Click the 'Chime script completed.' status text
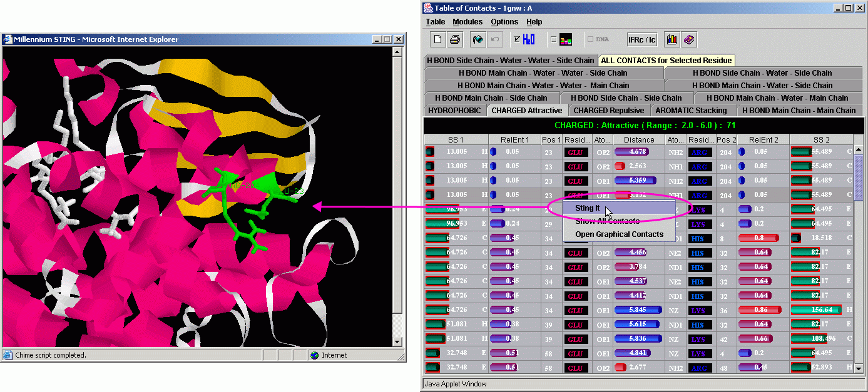The width and height of the screenshot is (868, 392). [x=51, y=355]
